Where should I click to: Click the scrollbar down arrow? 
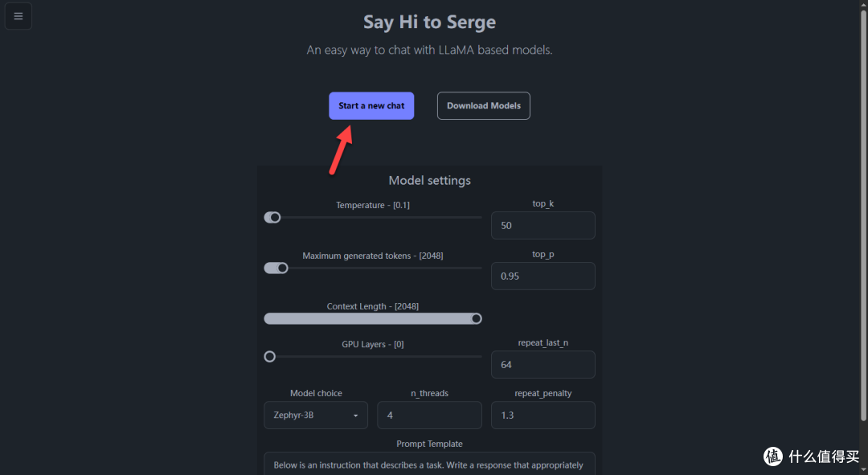[x=863, y=470]
